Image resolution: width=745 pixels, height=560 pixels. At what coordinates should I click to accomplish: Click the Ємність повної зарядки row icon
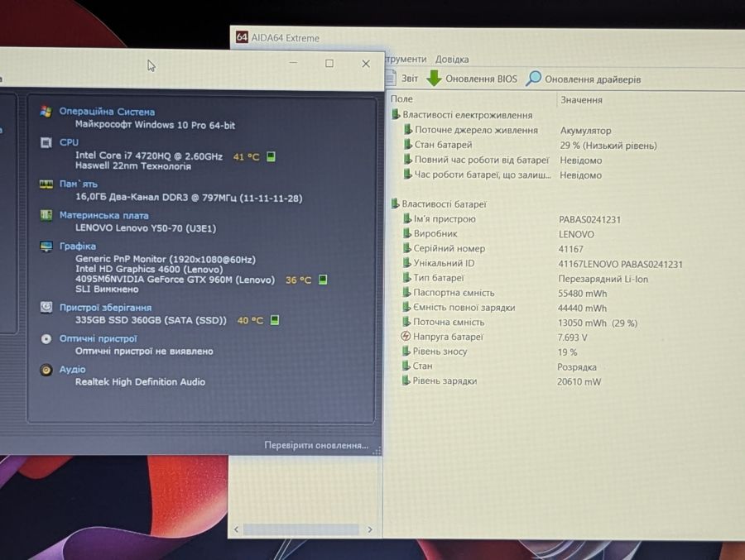point(406,307)
